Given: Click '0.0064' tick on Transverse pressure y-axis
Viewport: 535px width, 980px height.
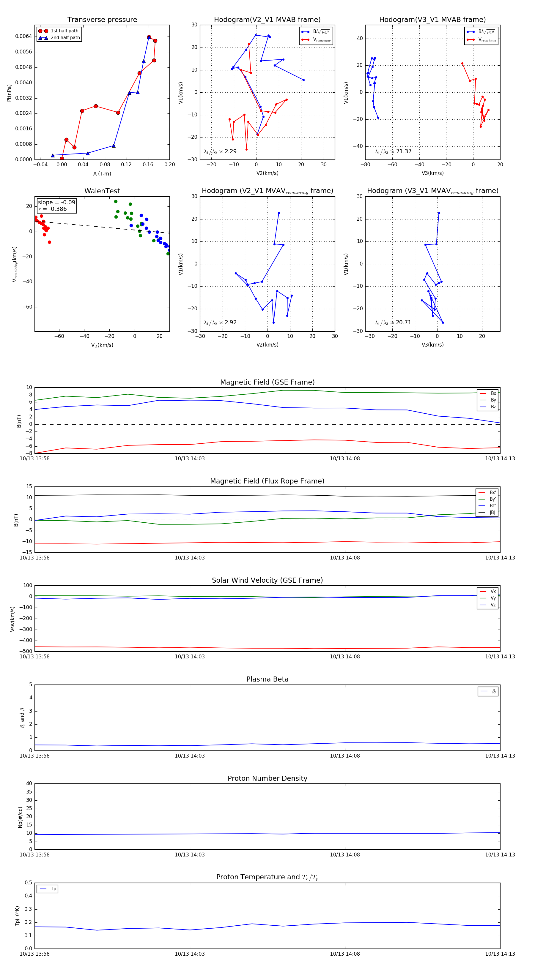Looking at the screenshot, I should (x=23, y=36).
